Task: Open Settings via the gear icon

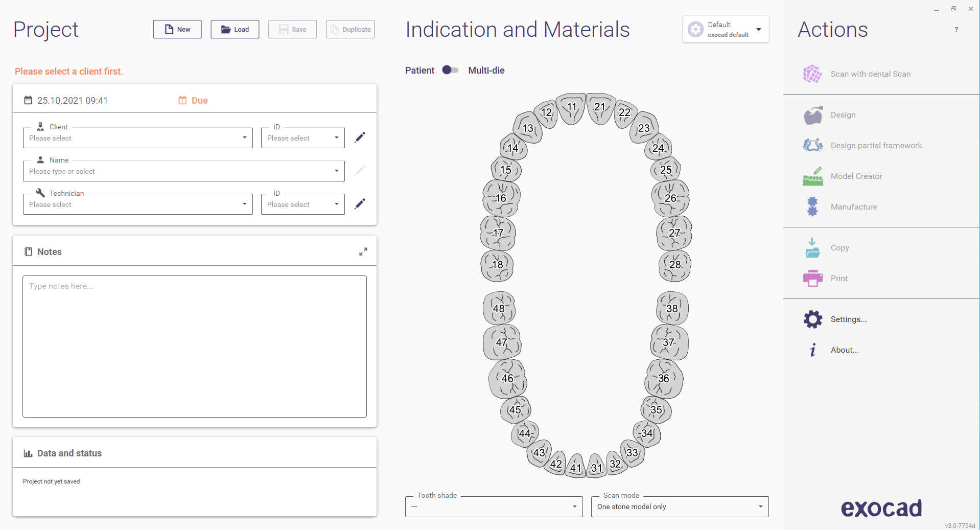Action: point(813,319)
